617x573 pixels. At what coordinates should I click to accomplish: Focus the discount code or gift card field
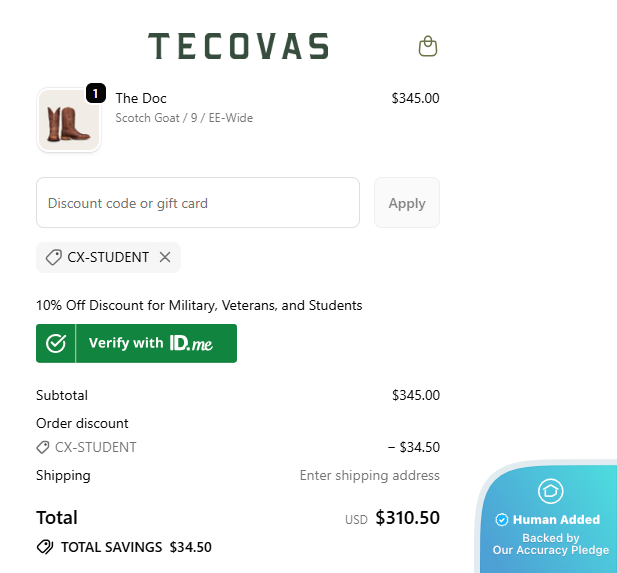pyautogui.click(x=198, y=203)
